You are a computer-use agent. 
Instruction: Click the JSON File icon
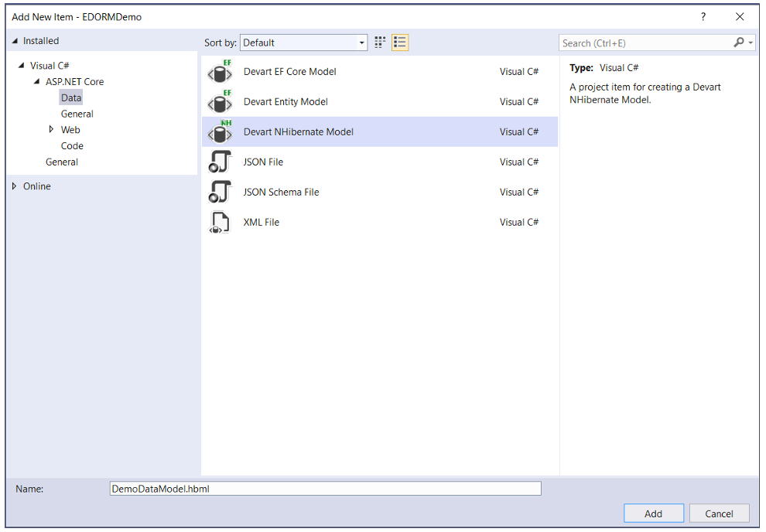tap(220, 162)
